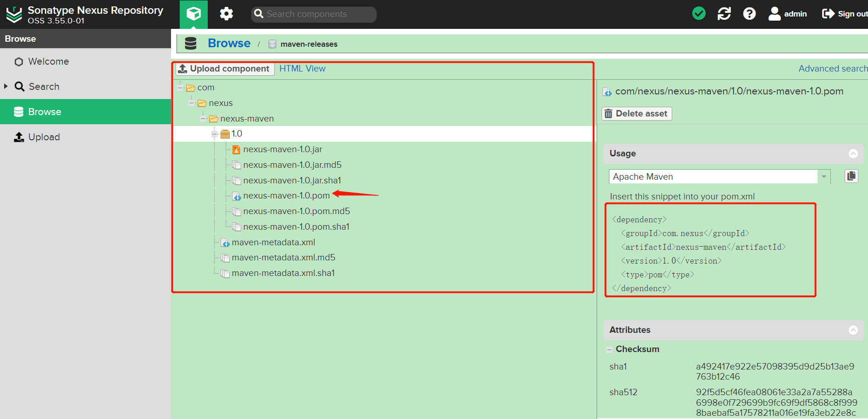Sign out of Nexus Repository
Viewport: 868px width, 419px height.
[845, 14]
